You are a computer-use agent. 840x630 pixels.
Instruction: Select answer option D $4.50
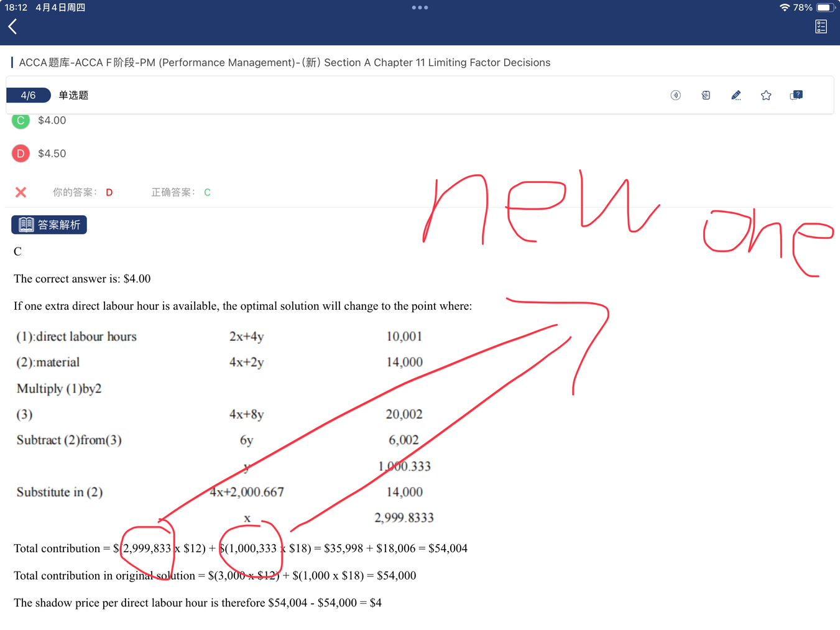(21, 154)
